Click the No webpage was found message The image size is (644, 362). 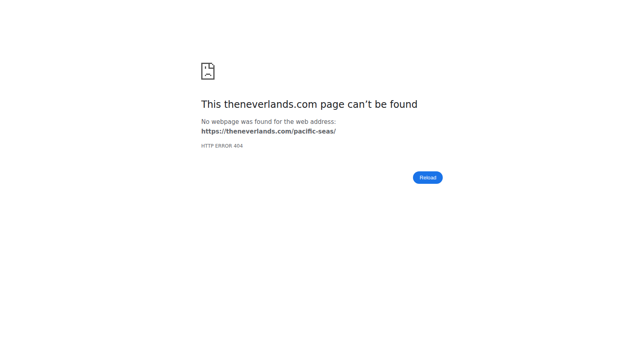coord(268,122)
